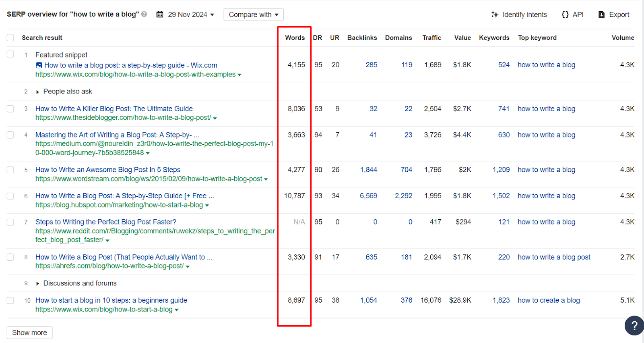The image size is (644, 343).
Task: Click the Show more button
Action: (x=29, y=333)
